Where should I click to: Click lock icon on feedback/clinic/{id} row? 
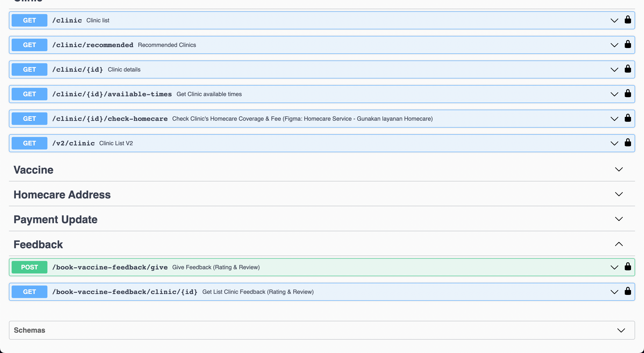pos(627,291)
